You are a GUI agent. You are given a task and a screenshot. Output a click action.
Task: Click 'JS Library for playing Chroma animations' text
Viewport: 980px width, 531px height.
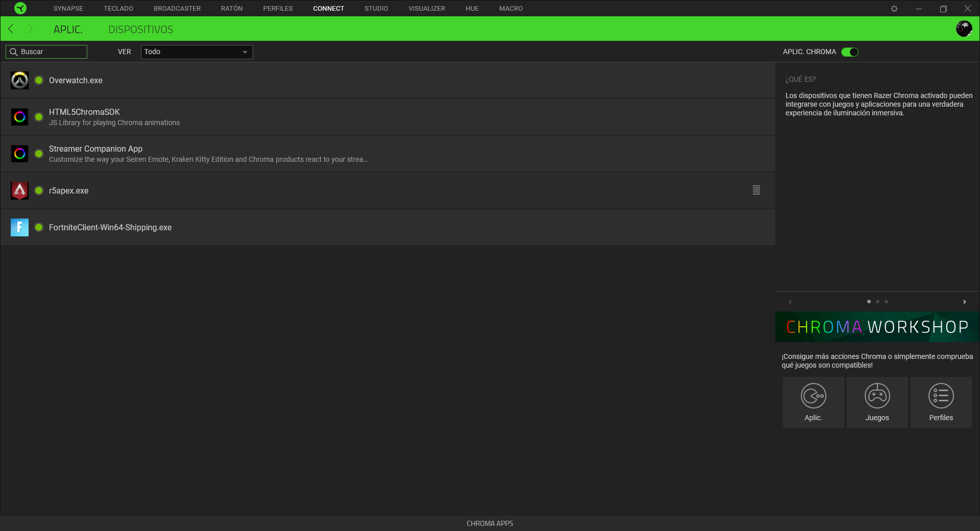(114, 123)
